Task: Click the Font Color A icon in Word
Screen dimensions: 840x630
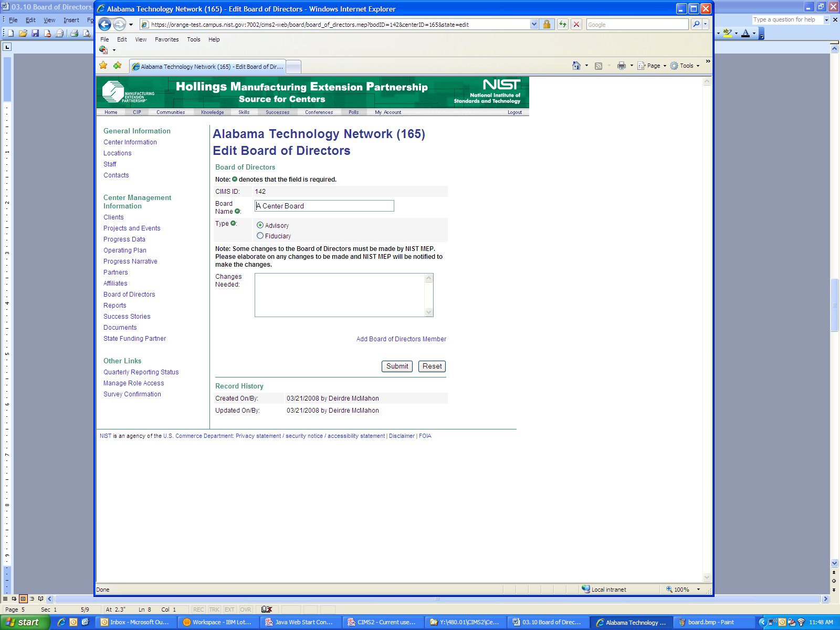Action: click(745, 33)
